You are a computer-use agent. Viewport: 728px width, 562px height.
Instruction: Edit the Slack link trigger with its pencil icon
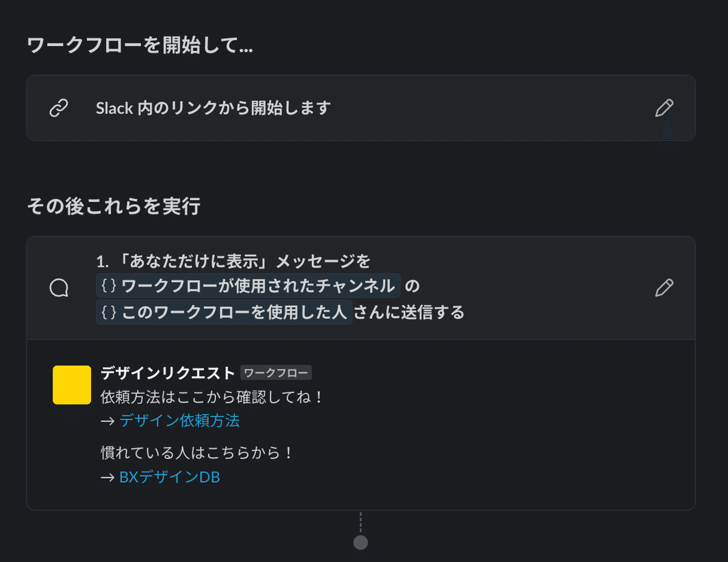(664, 109)
